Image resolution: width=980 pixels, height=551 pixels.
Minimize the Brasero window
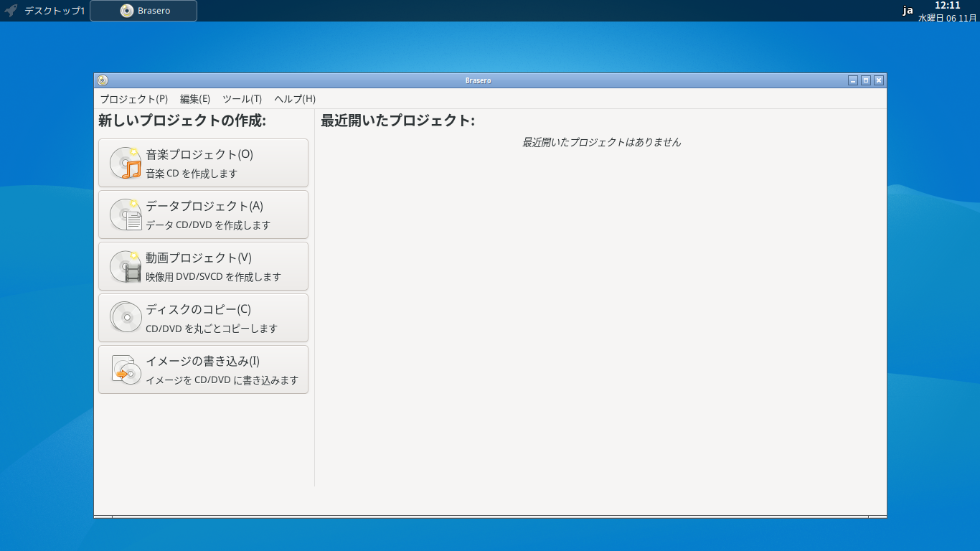click(x=853, y=80)
